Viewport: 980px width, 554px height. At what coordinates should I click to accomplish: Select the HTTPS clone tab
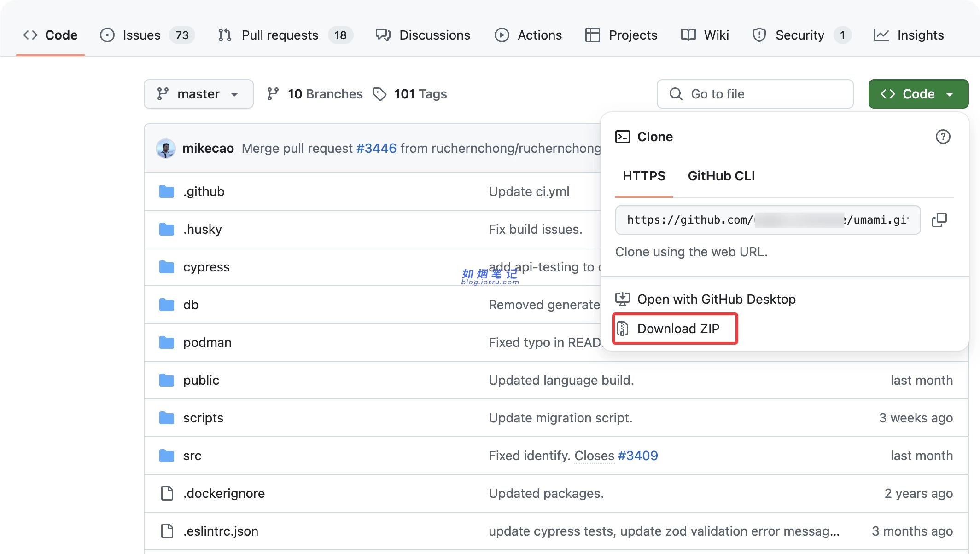(644, 176)
